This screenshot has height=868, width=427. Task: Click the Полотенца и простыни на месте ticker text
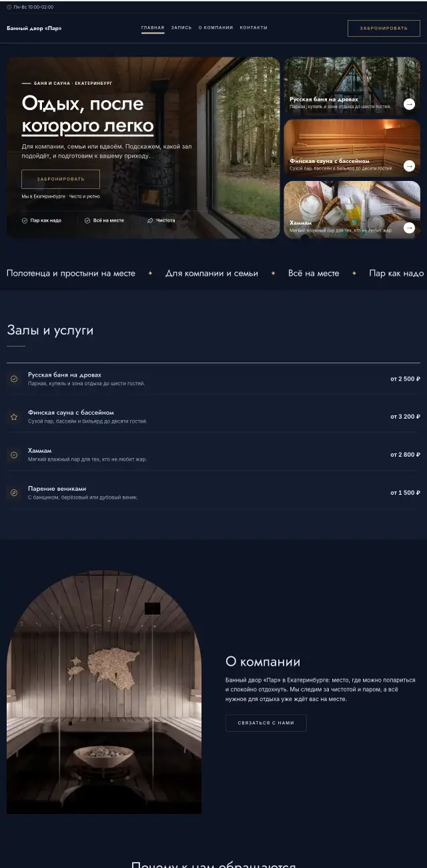[71, 274]
